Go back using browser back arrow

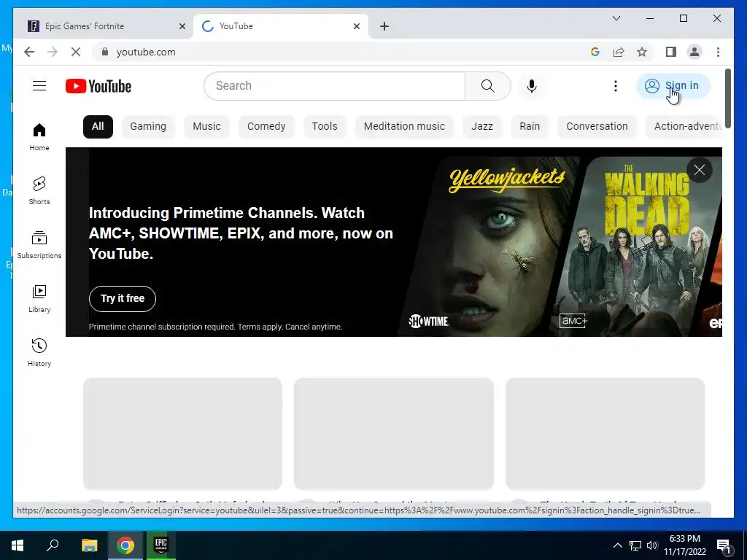coord(29,52)
